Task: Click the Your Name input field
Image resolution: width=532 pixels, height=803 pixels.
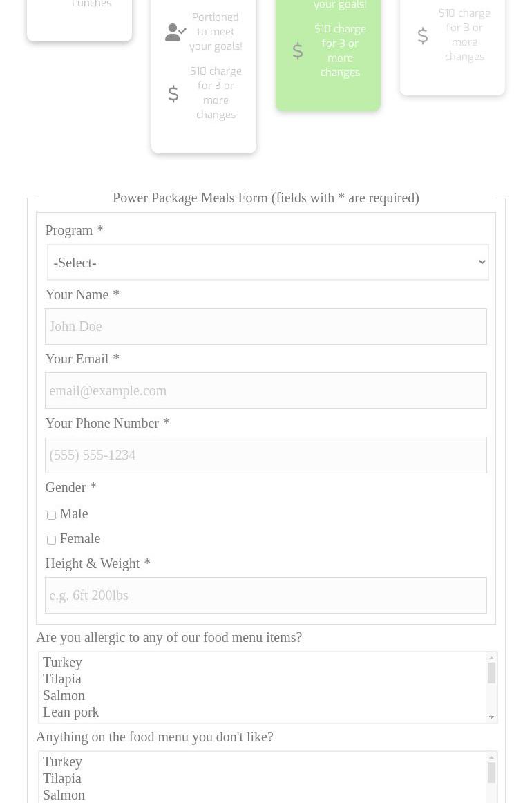Action: pyautogui.click(x=266, y=326)
